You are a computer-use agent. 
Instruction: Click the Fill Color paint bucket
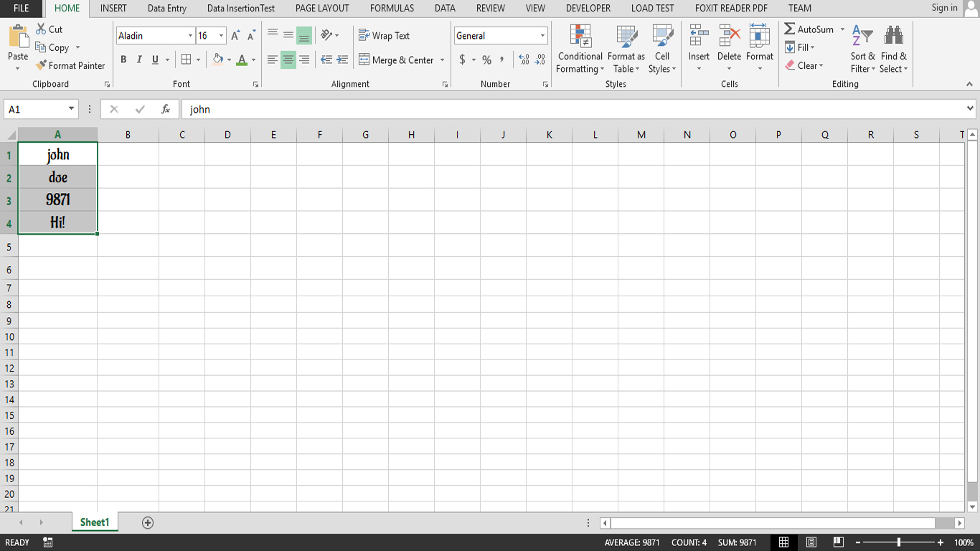pyautogui.click(x=218, y=60)
